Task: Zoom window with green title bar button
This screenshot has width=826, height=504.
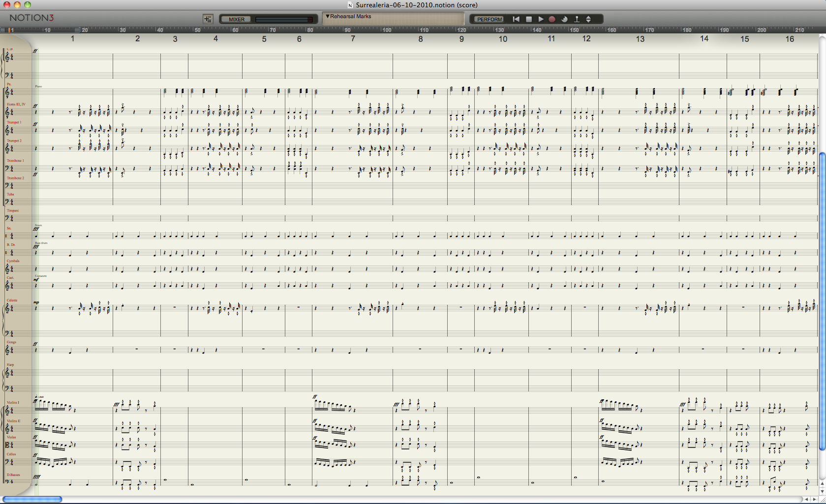Action: 28,5
